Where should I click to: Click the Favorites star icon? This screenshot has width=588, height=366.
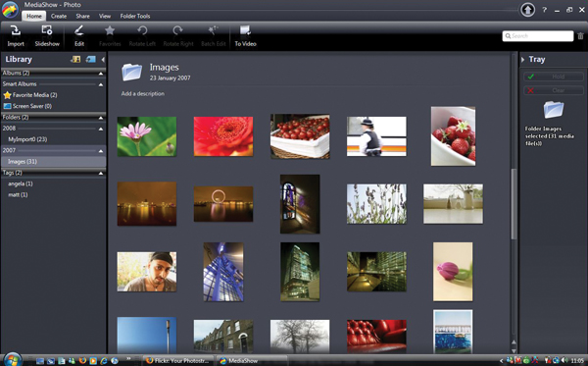point(110,30)
